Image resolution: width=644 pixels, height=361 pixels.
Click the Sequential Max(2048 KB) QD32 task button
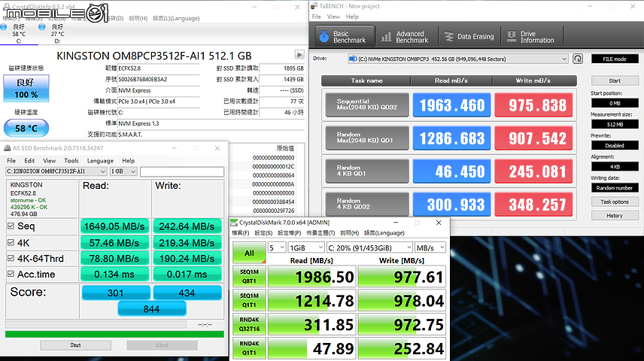point(367,105)
